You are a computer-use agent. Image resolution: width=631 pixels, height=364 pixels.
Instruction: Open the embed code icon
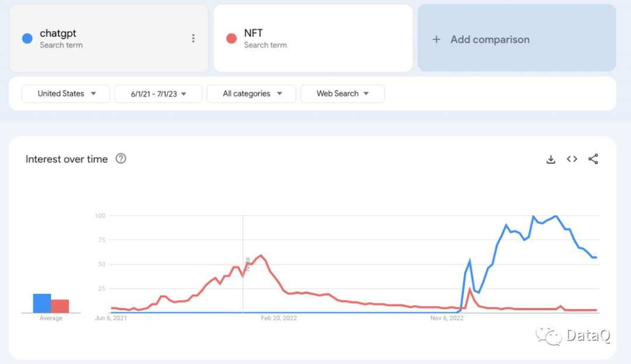tap(572, 159)
